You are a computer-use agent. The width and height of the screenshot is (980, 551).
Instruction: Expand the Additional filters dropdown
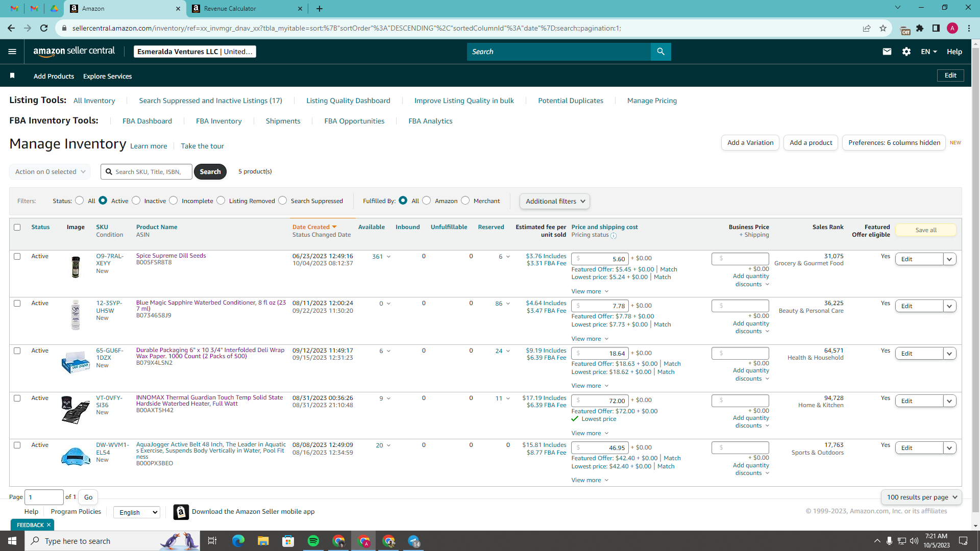coord(554,201)
